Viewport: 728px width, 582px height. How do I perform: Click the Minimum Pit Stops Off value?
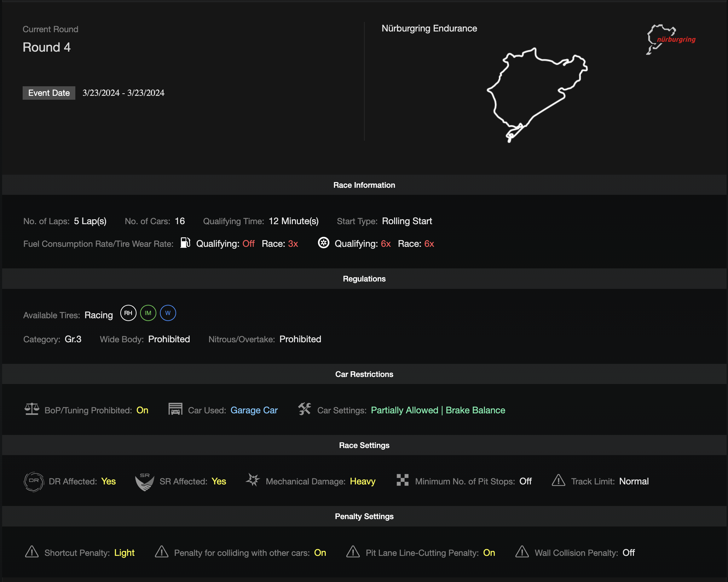[525, 482]
